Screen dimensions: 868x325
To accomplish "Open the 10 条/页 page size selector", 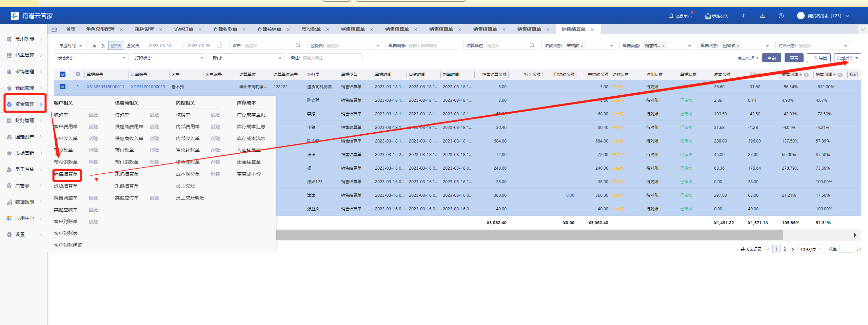I will tap(811, 249).
